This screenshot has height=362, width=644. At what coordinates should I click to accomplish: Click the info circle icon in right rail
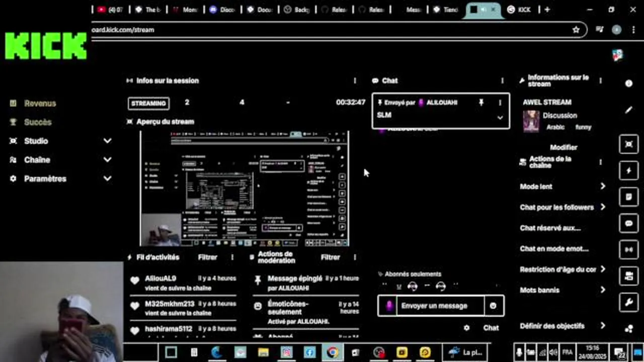(628, 83)
